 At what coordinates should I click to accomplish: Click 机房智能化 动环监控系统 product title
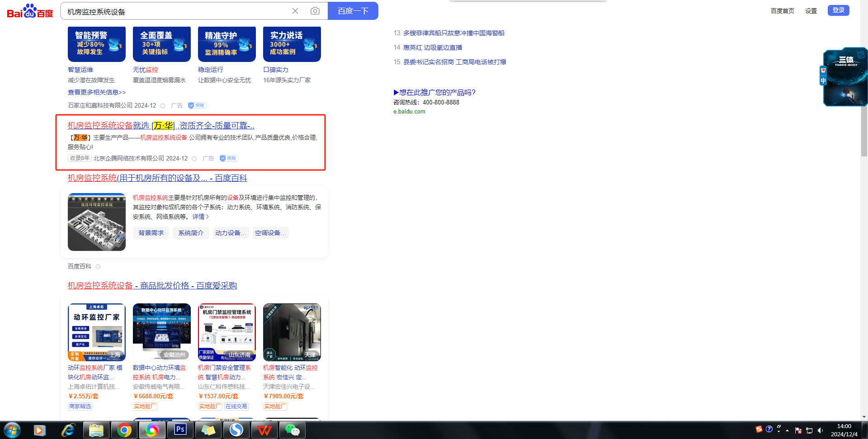point(290,373)
